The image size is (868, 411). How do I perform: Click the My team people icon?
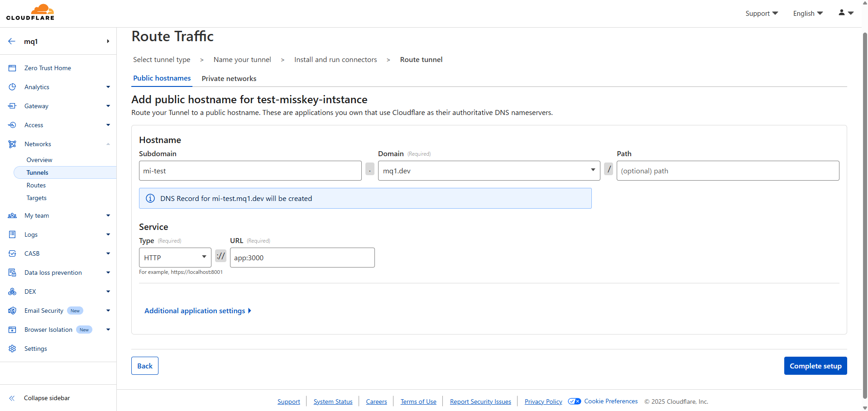(12, 215)
